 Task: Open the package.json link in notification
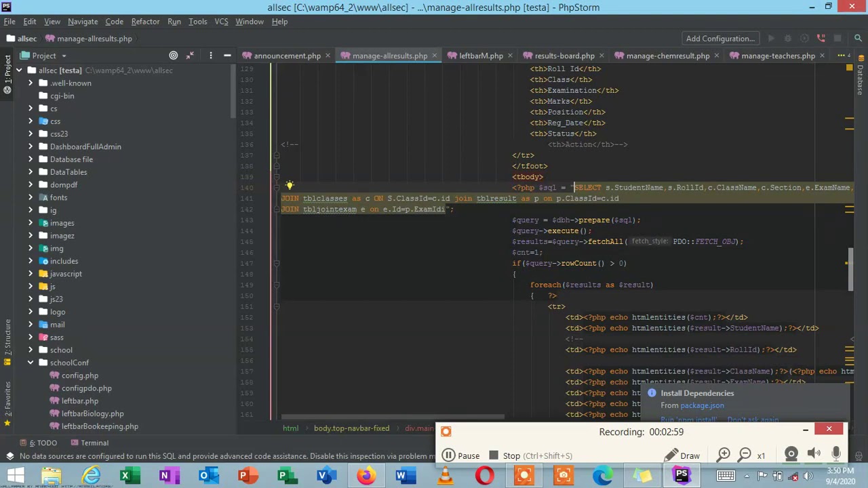(702, 405)
